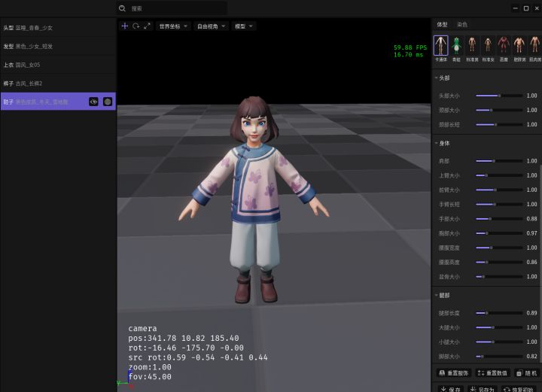Viewport: 542px width, 392px height.
Task: Click the 重置数值 button
Action: 492,373
